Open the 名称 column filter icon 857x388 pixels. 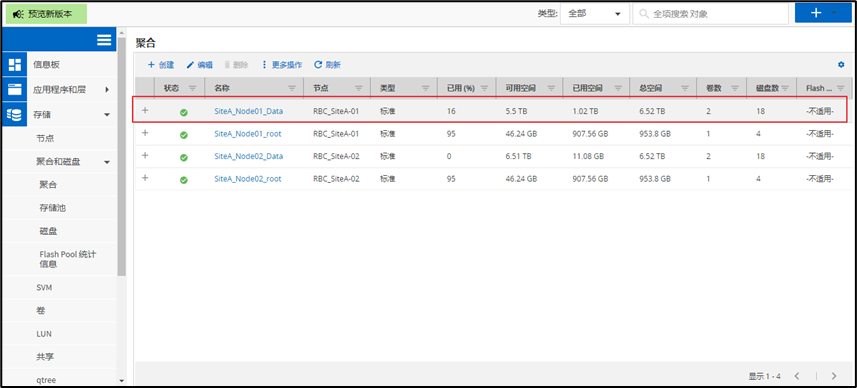point(292,88)
